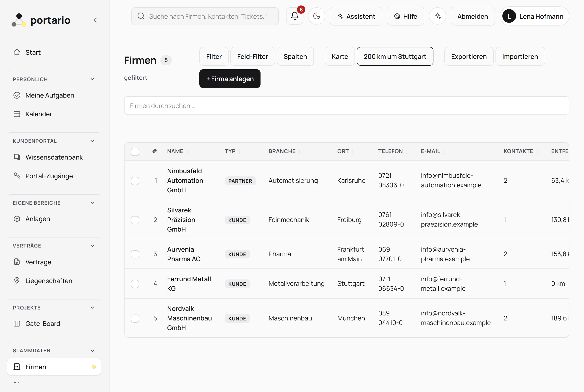The image size is (584, 392).
Task: Sort table by NAME column
Action: 178,151
